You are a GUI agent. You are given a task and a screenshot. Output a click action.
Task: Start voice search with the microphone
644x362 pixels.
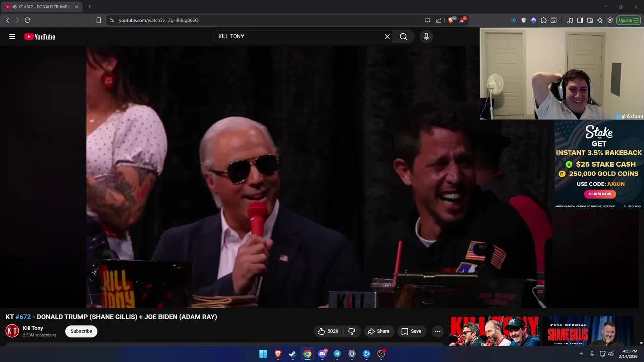[x=426, y=37]
